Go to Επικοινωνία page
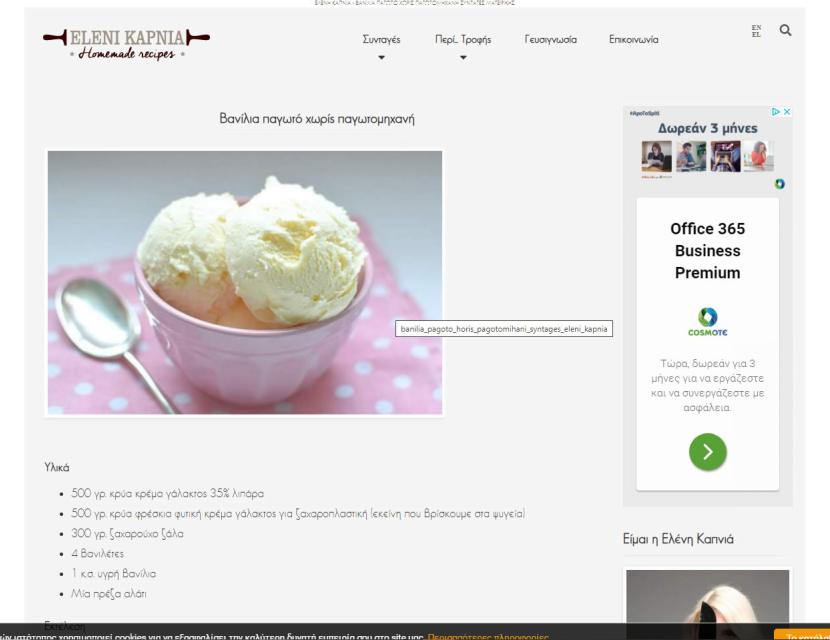The height and width of the screenshot is (640, 830). [x=634, y=39]
